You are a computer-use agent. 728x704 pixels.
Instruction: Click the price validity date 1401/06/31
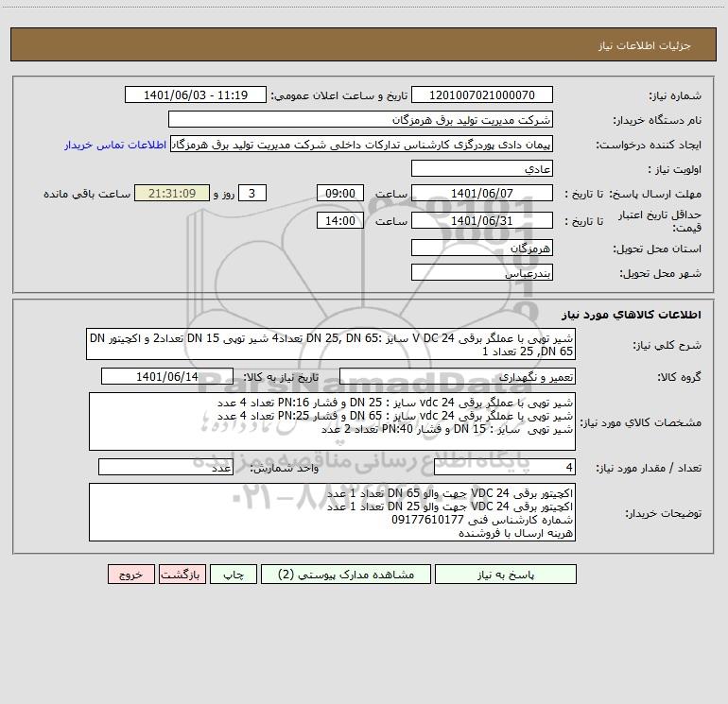coord(482,220)
